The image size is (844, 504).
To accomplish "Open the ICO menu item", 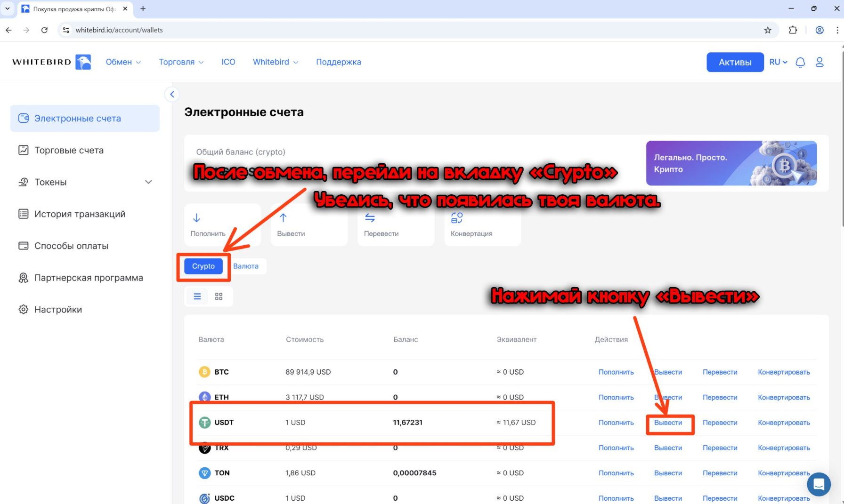I will click(x=228, y=62).
